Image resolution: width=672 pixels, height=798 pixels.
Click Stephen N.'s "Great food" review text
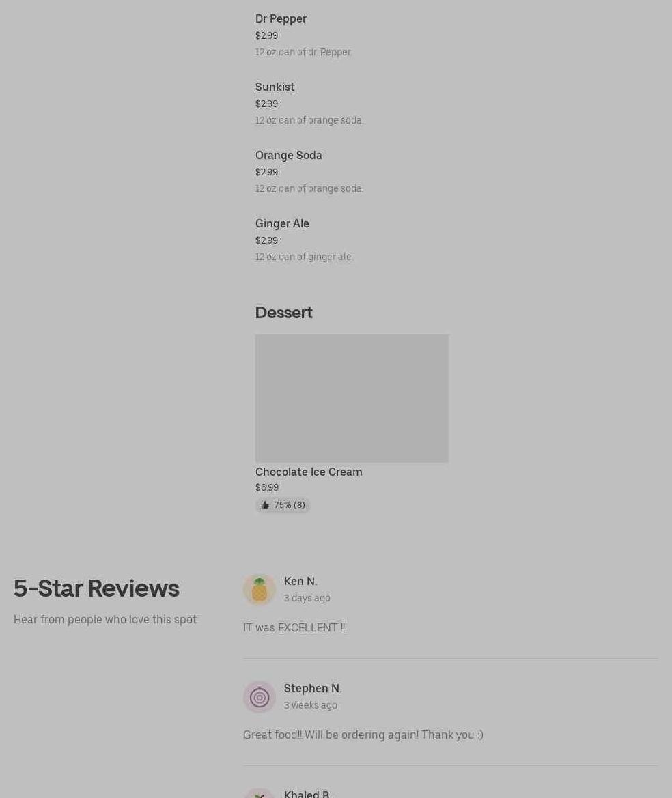(363, 735)
